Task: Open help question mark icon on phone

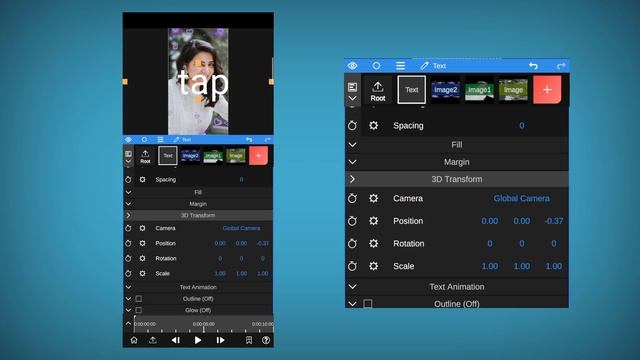Action: 266,340
